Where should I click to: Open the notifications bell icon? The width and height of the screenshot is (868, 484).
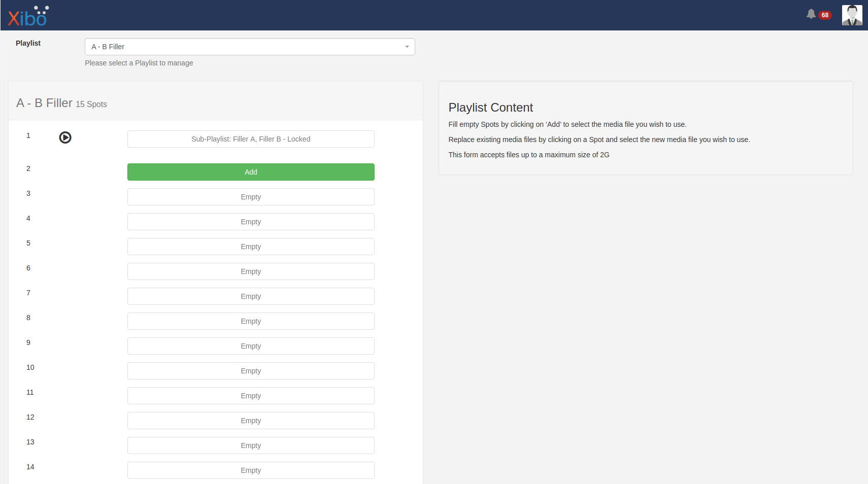point(811,14)
